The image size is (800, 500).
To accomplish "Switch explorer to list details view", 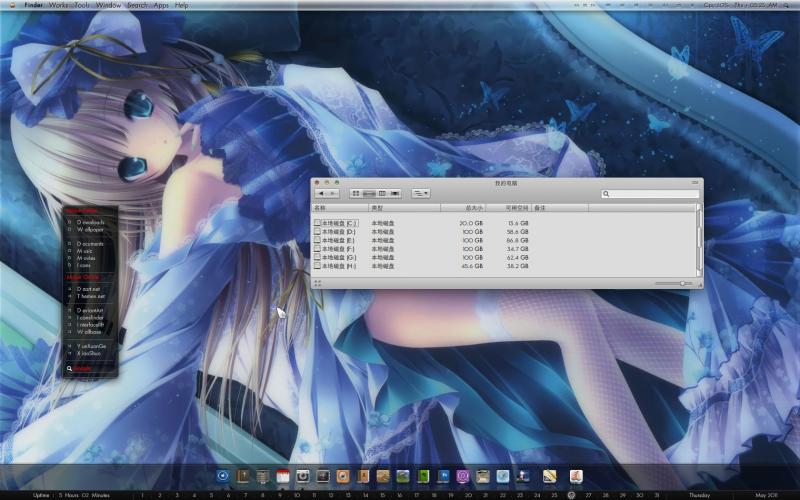I will tap(369, 193).
